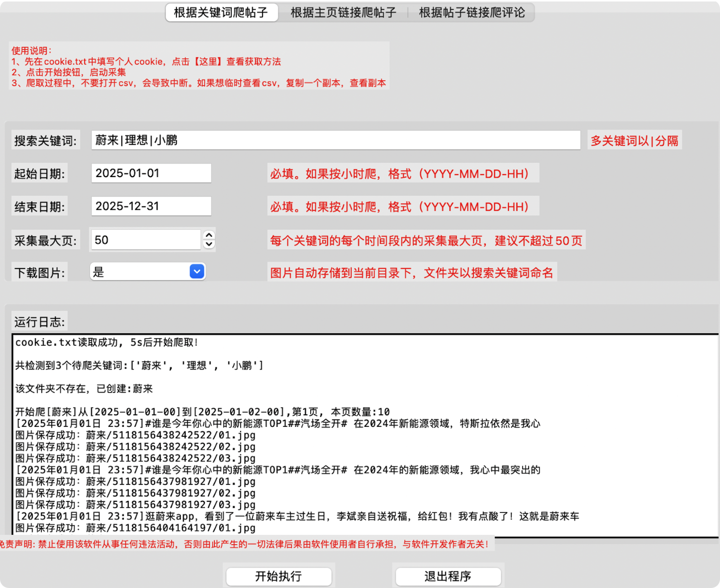Click the cookie usage instruction line with 【这里】
Screen dimensions: 720x588
coord(146,62)
